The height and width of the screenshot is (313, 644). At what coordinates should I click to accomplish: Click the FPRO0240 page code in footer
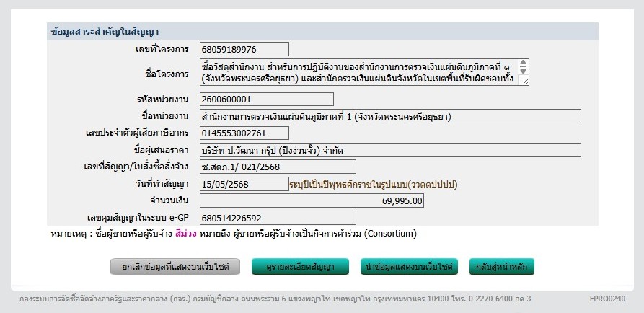point(606,298)
